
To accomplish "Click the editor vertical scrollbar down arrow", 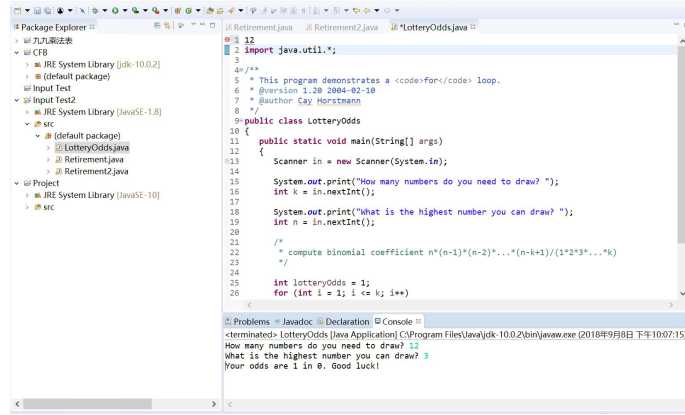I will [x=682, y=294].
